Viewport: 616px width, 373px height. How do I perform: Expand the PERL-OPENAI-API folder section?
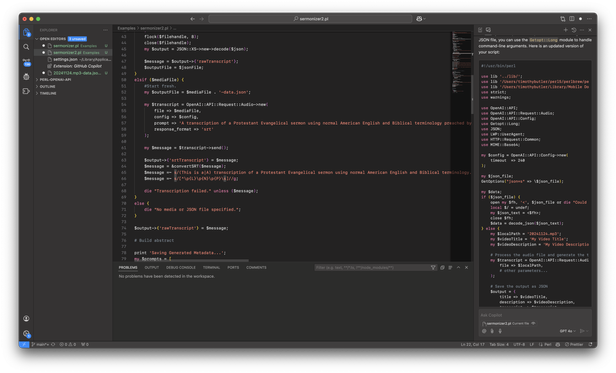pyautogui.click(x=55, y=79)
